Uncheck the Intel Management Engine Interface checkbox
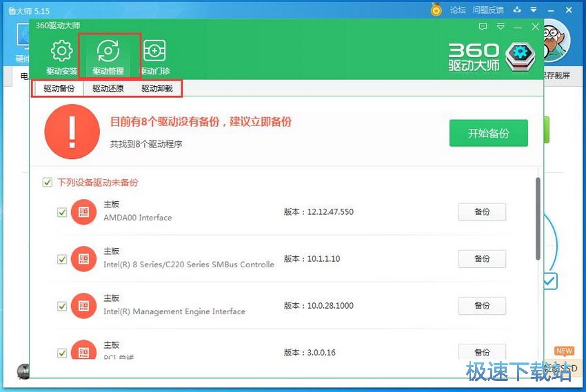This screenshot has width=586, height=392. click(62, 306)
